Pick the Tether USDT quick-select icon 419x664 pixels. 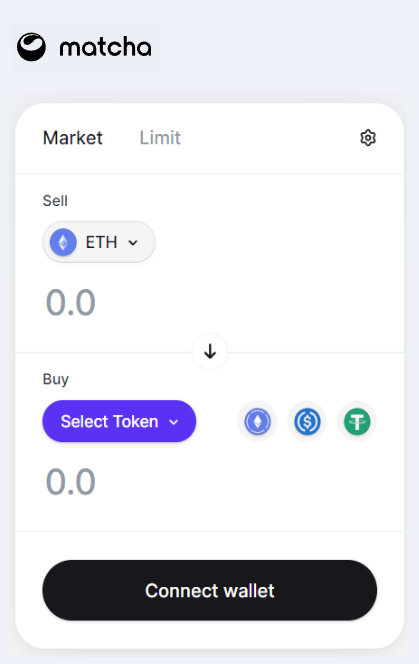coord(357,421)
